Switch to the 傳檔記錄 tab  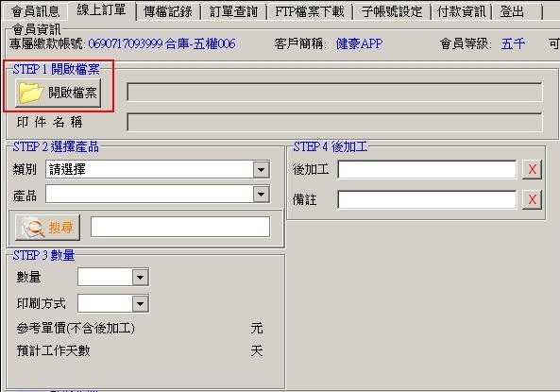click(x=168, y=11)
